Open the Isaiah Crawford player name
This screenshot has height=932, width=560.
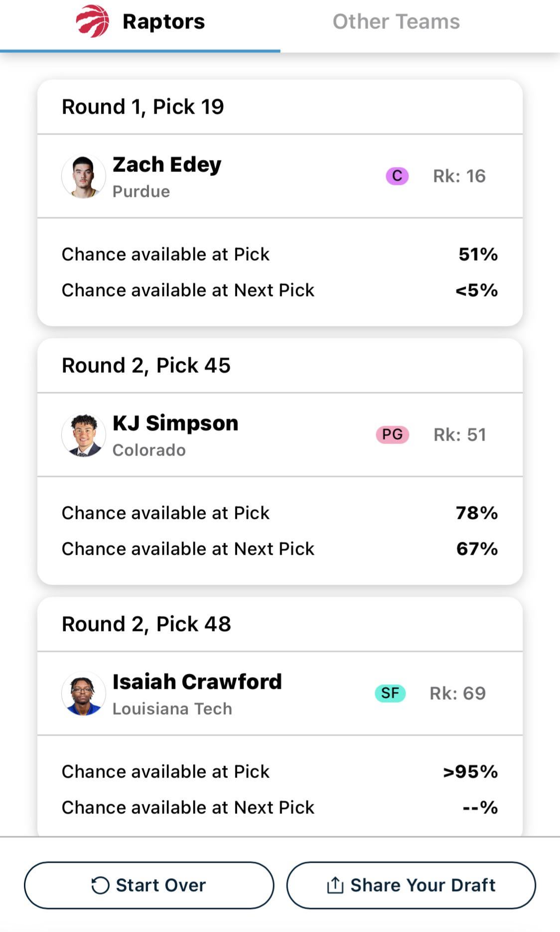click(197, 682)
